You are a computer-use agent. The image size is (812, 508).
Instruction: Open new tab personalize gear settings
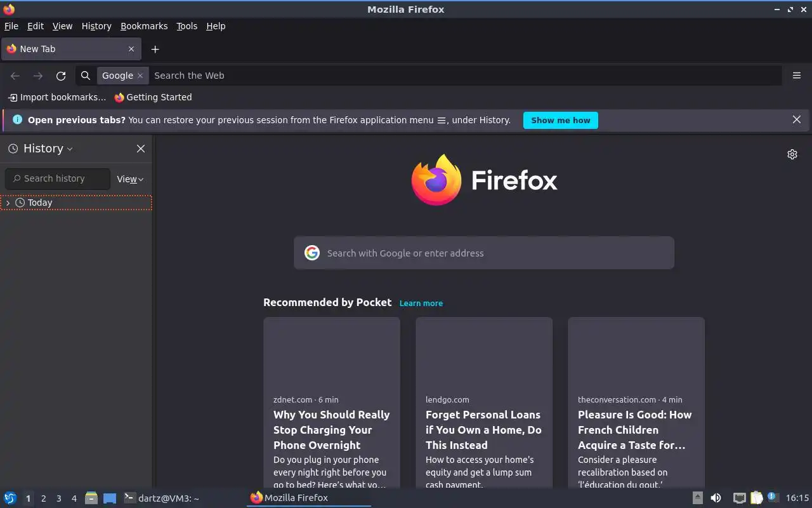click(792, 154)
